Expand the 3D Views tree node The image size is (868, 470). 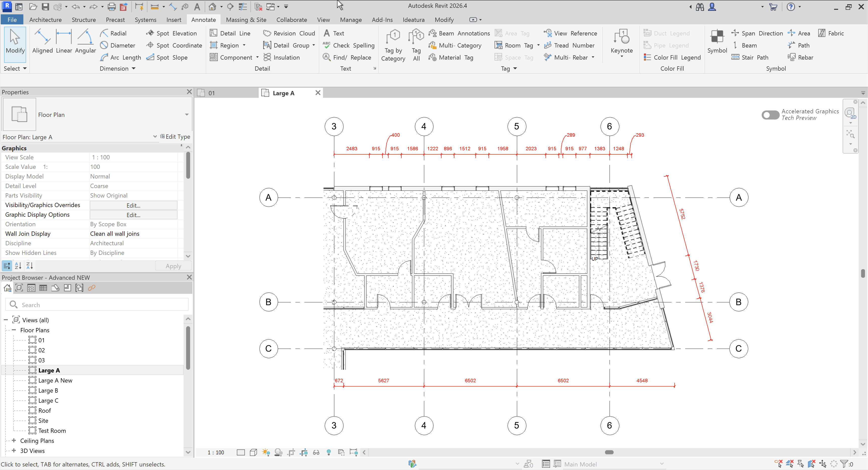tap(14, 450)
